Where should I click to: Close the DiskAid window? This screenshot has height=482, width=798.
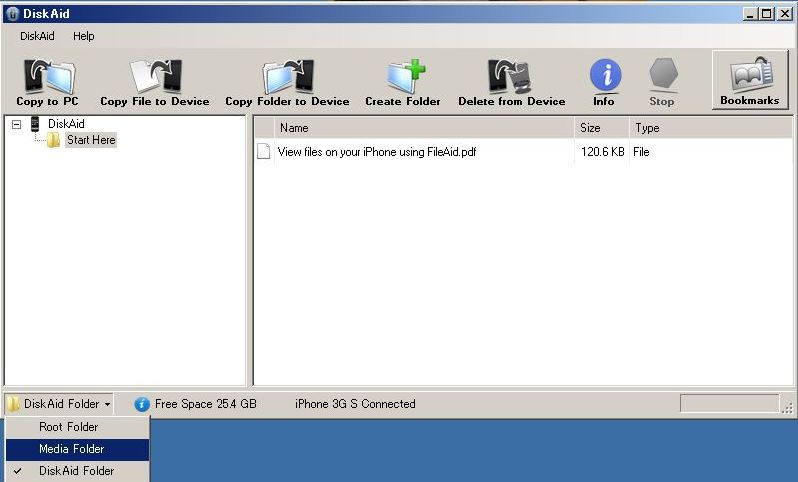point(785,14)
